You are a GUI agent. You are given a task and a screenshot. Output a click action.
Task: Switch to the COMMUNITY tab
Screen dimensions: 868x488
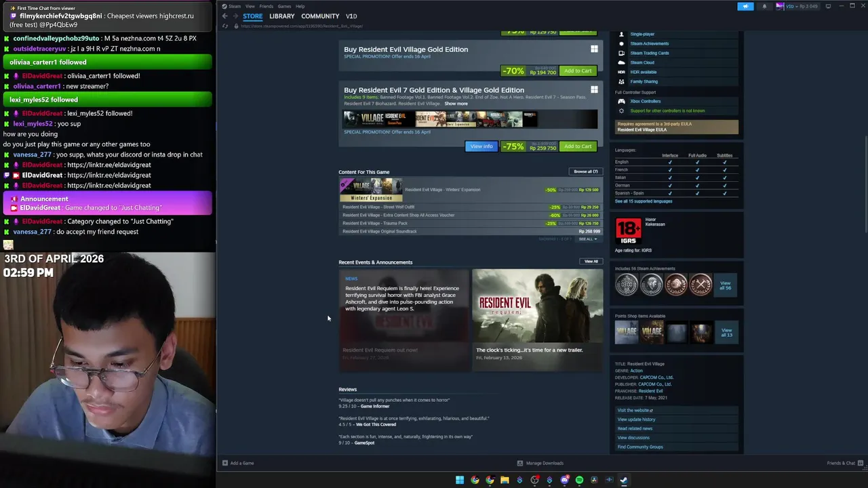tap(320, 16)
